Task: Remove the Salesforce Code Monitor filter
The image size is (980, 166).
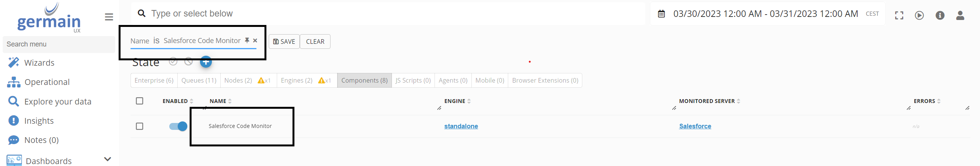Action: [255, 40]
